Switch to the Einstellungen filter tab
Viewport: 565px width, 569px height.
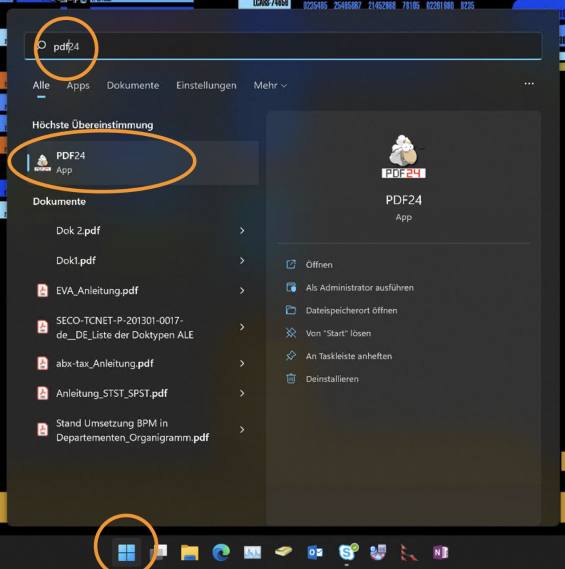point(206,86)
